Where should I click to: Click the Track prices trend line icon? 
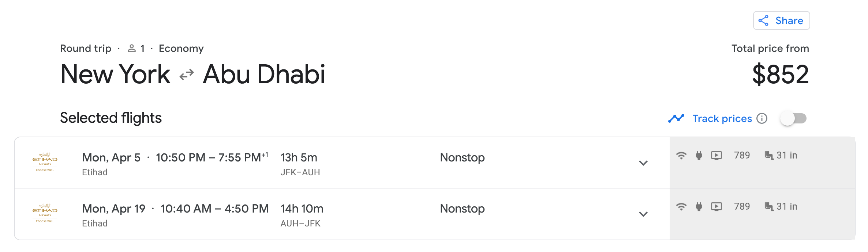[676, 119]
